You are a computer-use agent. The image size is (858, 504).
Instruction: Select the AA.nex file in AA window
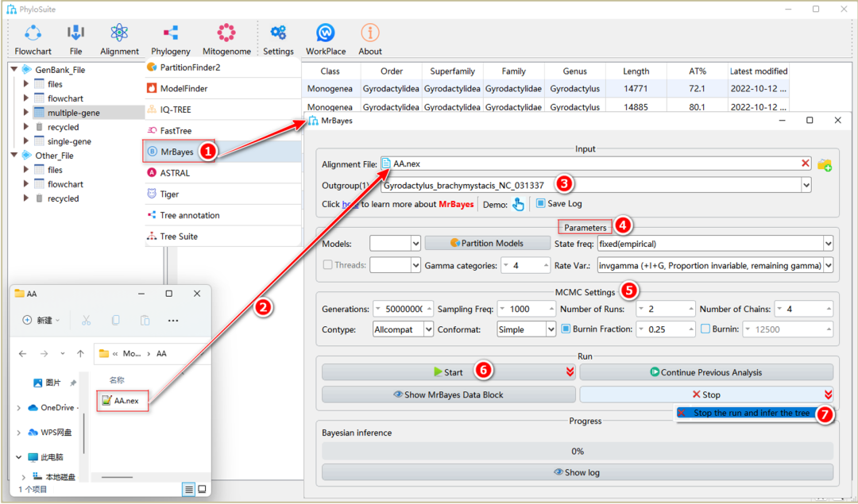pos(122,401)
